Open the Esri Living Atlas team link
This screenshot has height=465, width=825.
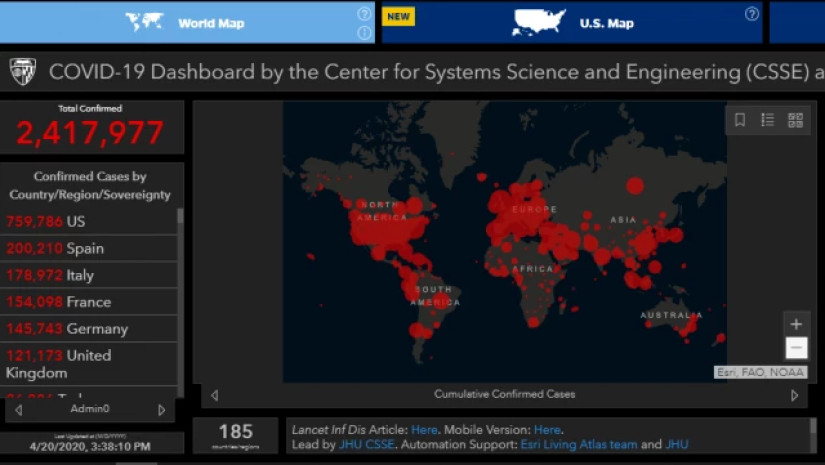(x=579, y=444)
